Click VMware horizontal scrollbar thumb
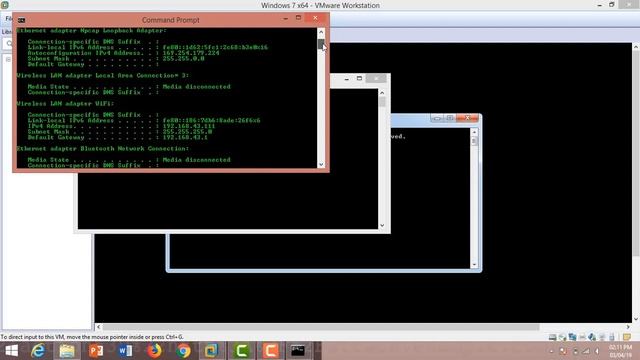This screenshot has width=640, height=360. click(x=321, y=327)
